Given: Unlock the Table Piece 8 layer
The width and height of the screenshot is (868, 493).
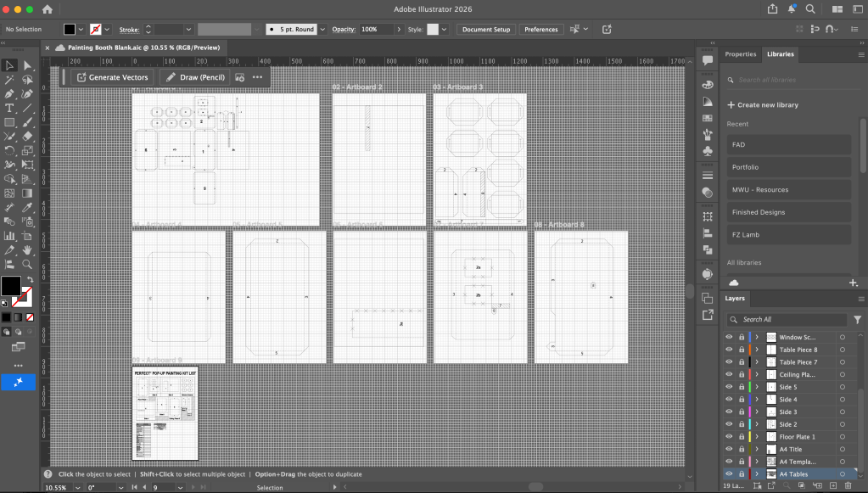Looking at the screenshot, I should pyautogui.click(x=742, y=350).
